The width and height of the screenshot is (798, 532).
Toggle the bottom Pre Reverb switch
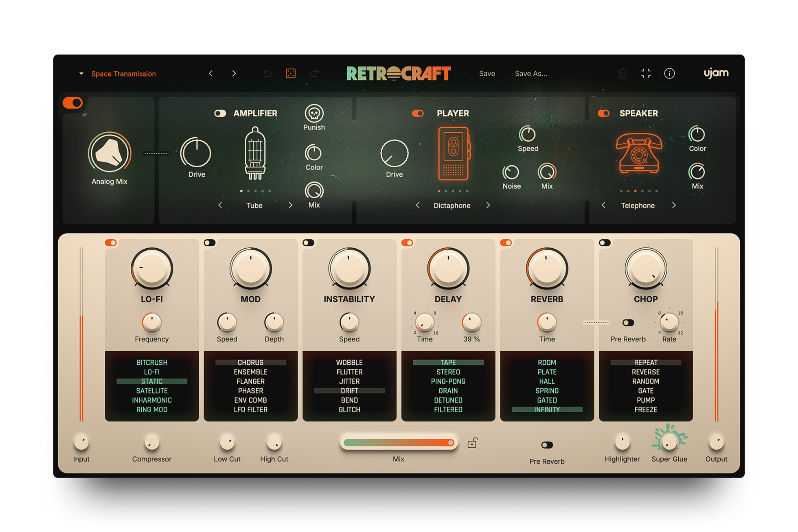(x=547, y=445)
